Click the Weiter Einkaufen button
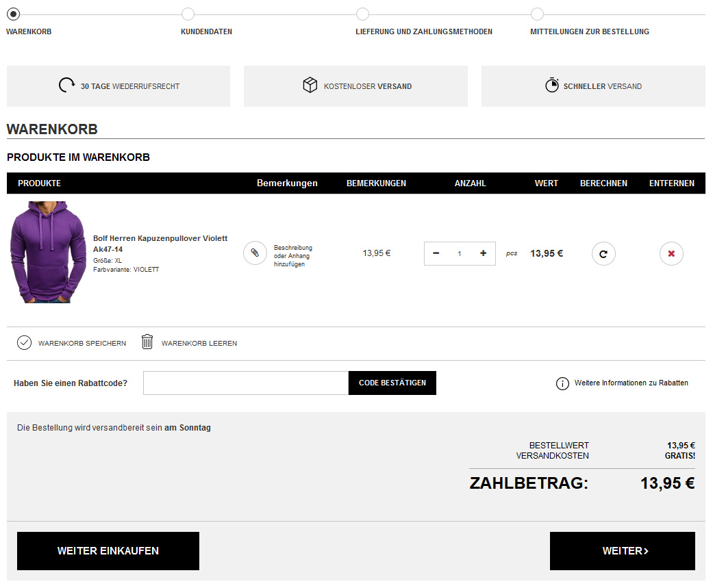Screen dimensions: 713x588 pos(108,551)
